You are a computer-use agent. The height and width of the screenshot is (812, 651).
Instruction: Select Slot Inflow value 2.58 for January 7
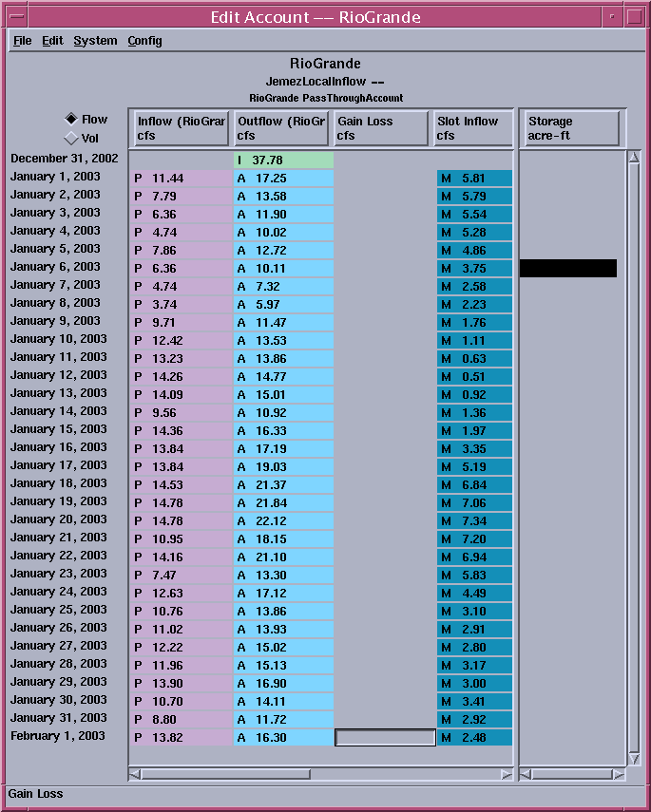coord(474,287)
